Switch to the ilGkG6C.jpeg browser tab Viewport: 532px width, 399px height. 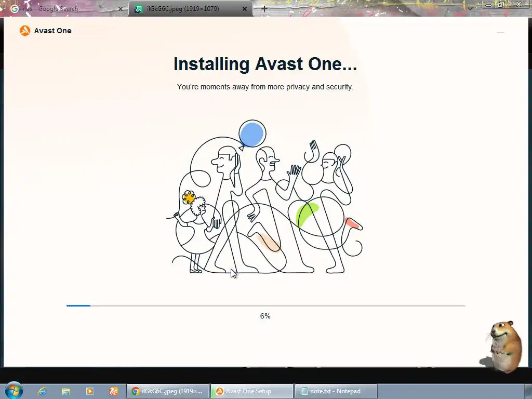(x=190, y=9)
